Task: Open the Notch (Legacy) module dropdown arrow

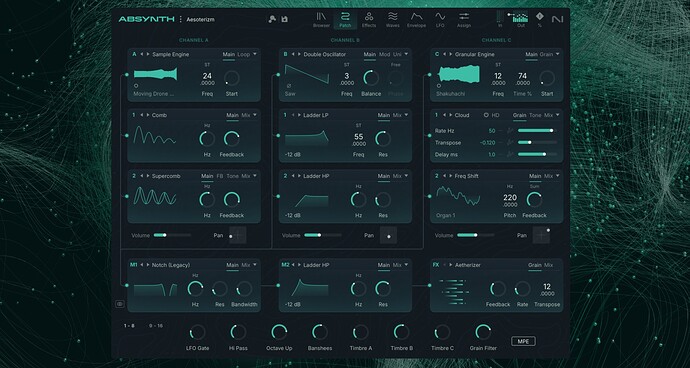Action: [255, 265]
